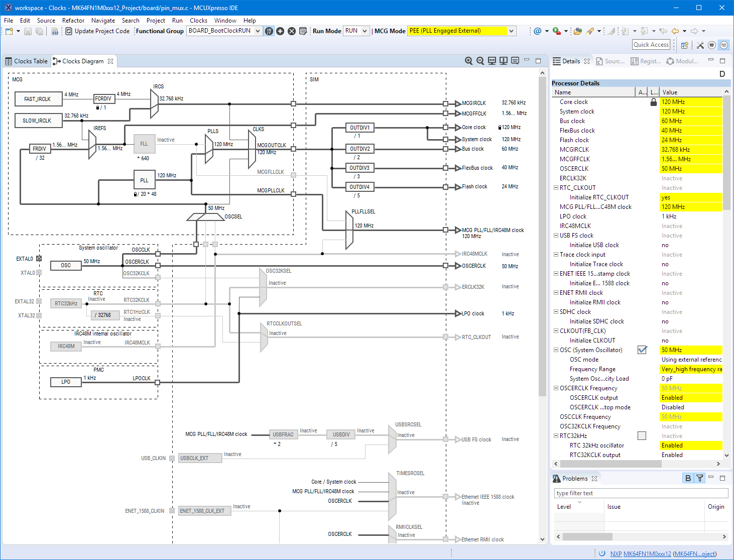This screenshot has height=560, width=734.
Task: Toggle the OSC (System Oscillator) checkbox
Action: click(642, 350)
